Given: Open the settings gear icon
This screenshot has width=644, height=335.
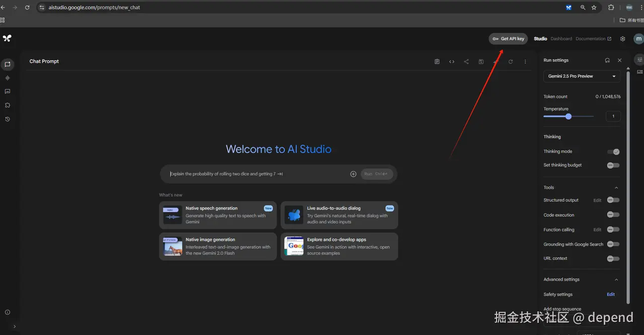Looking at the screenshot, I should coord(623,39).
